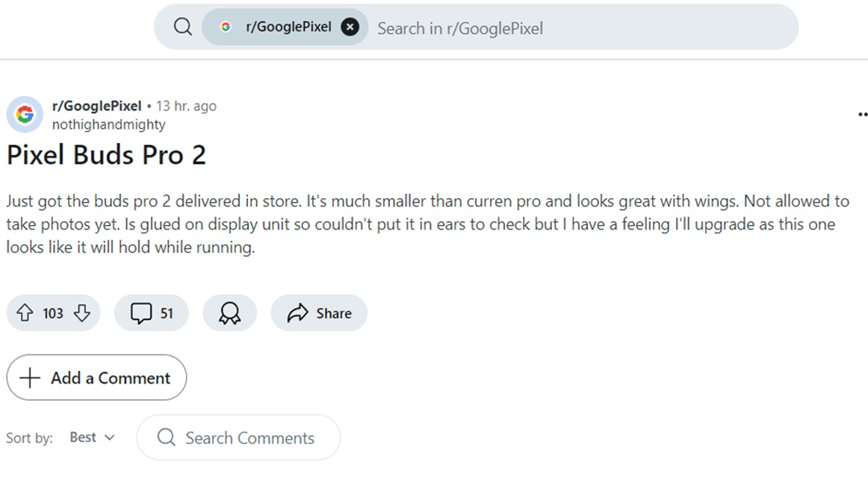The image size is (868, 489).
Task: Click Add a Comment button
Action: coord(96,378)
